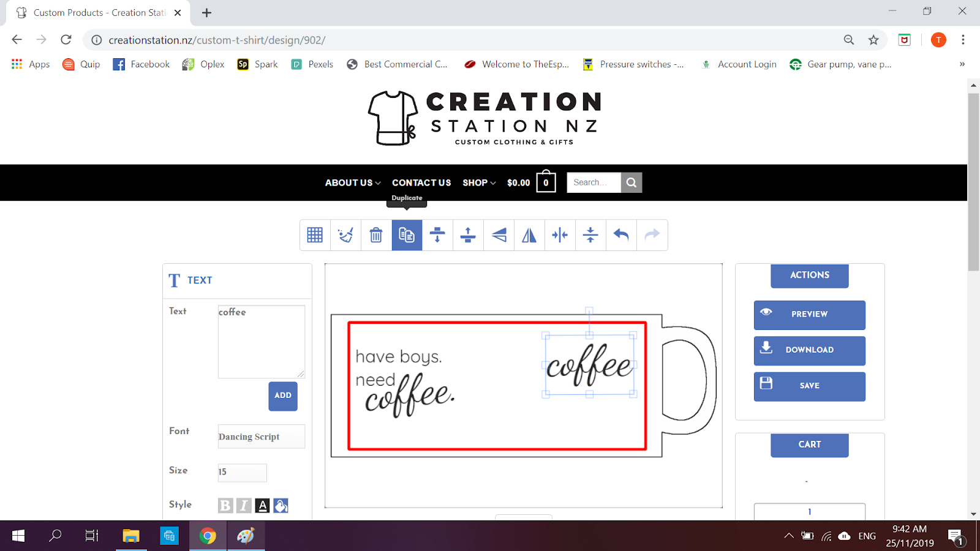
Task: Bookmark this page with the star icon
Action: pos(873,40)
